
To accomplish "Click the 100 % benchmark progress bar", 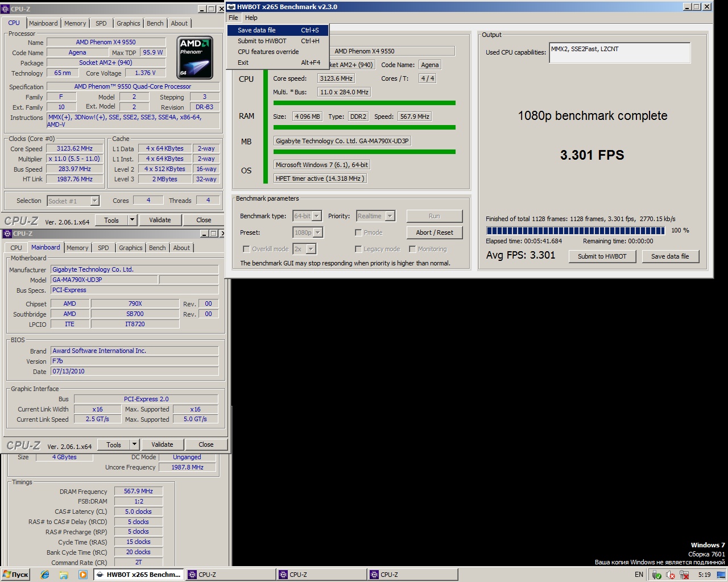I will point(576,231).
